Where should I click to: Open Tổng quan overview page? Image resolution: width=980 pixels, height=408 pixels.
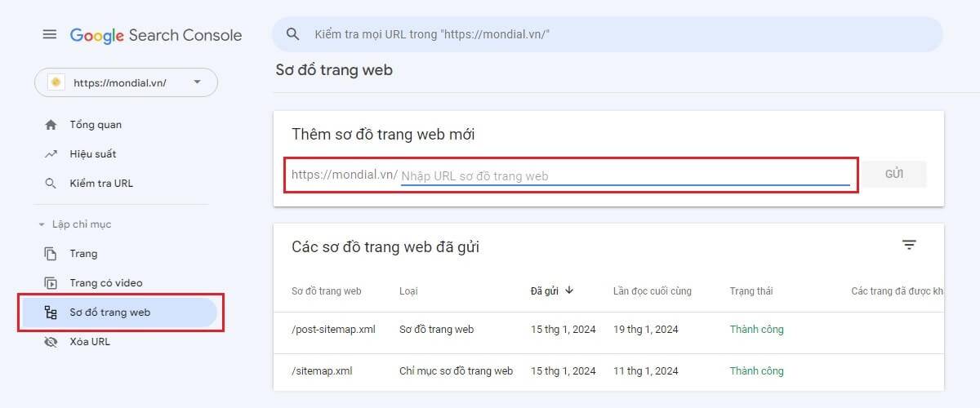point(96,125)
